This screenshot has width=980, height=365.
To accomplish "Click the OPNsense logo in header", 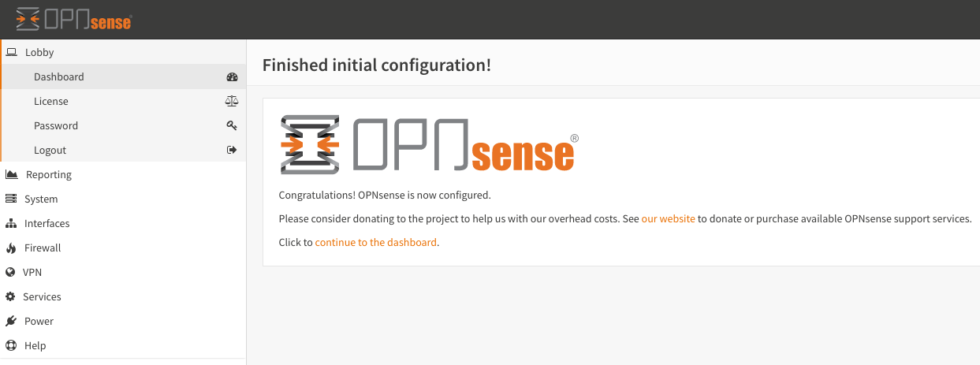I will 73,19.
